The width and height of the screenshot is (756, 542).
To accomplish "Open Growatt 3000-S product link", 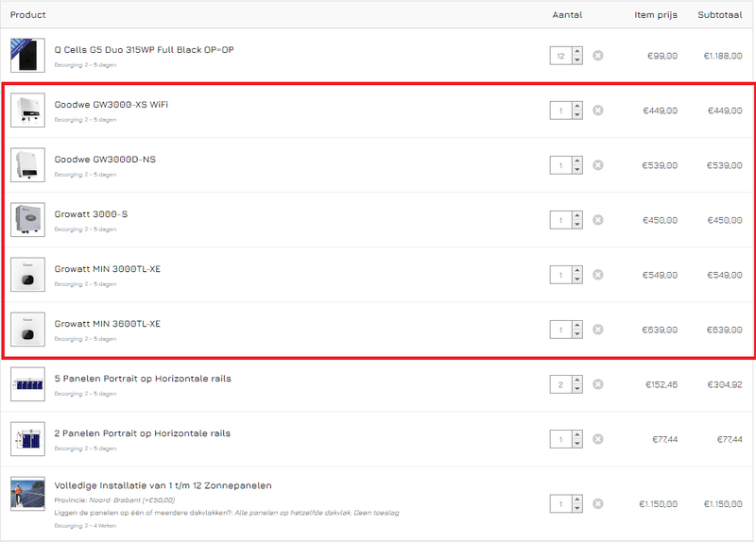I will click(91, 214).
